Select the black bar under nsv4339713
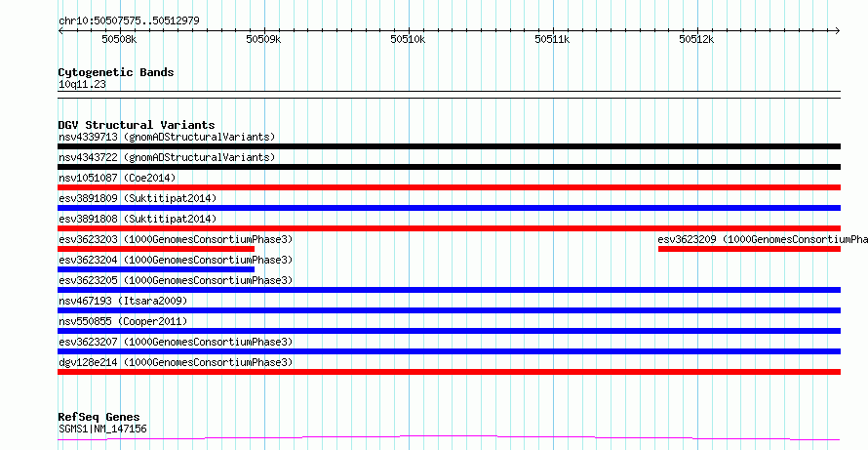 449,146
